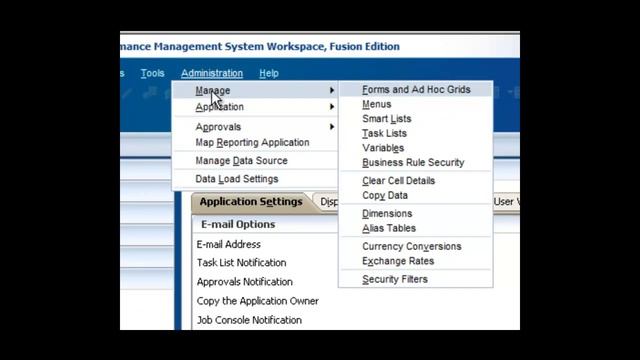The image size is (640, 360).
Task: Switch to Application Settings tab
Action: pyautogui.click(x=251, y=202)
